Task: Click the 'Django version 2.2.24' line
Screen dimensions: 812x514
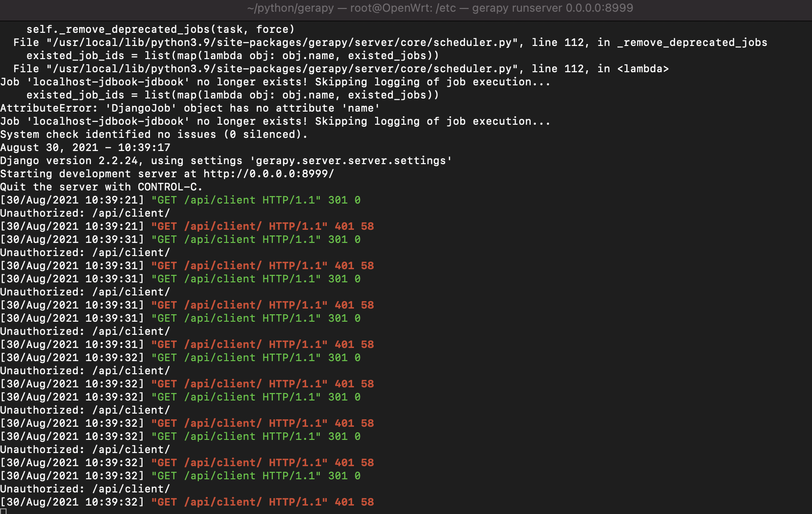Action: click(226, 161)
